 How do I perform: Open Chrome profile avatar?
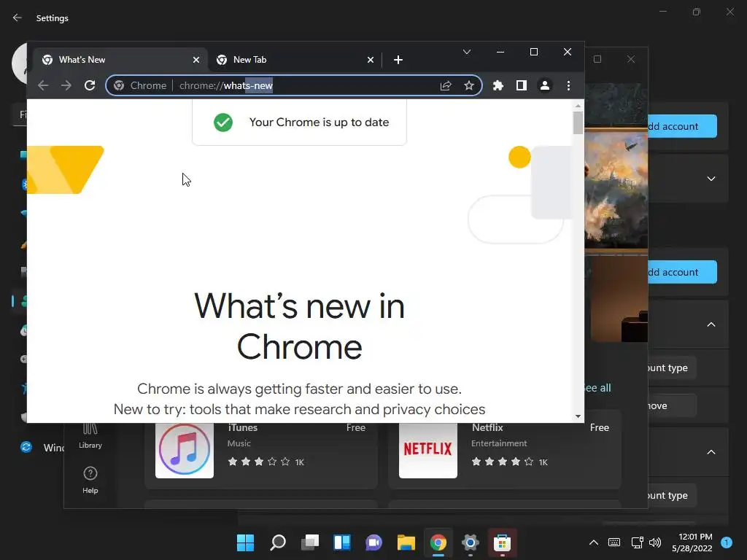544,86
